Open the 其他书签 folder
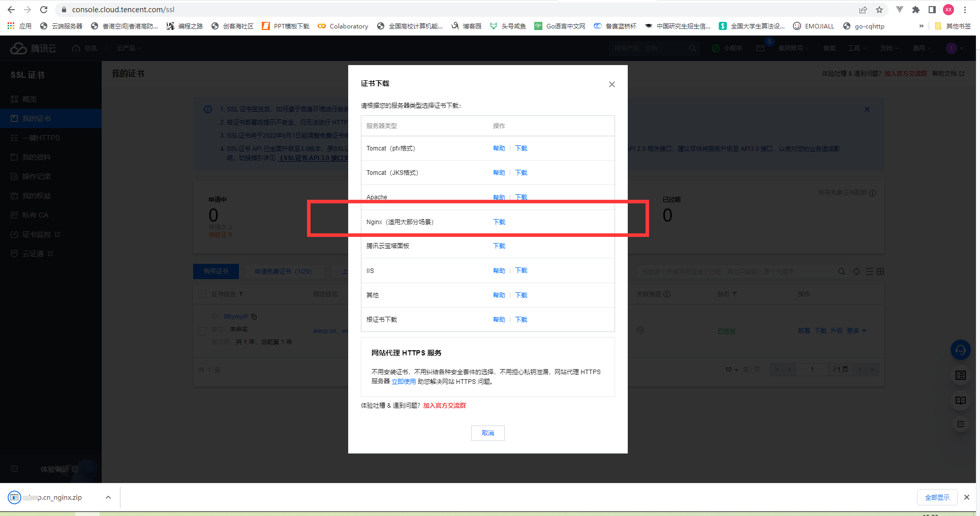 [x=953, y=26]
